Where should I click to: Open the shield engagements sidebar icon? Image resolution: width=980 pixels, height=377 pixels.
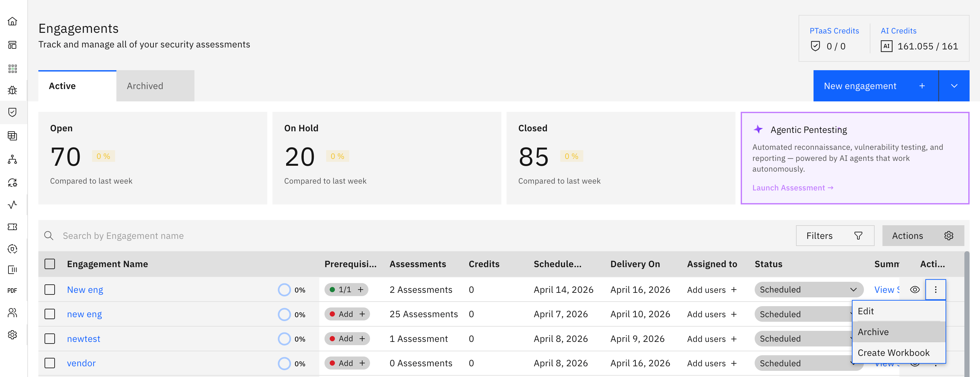(13, 112)
